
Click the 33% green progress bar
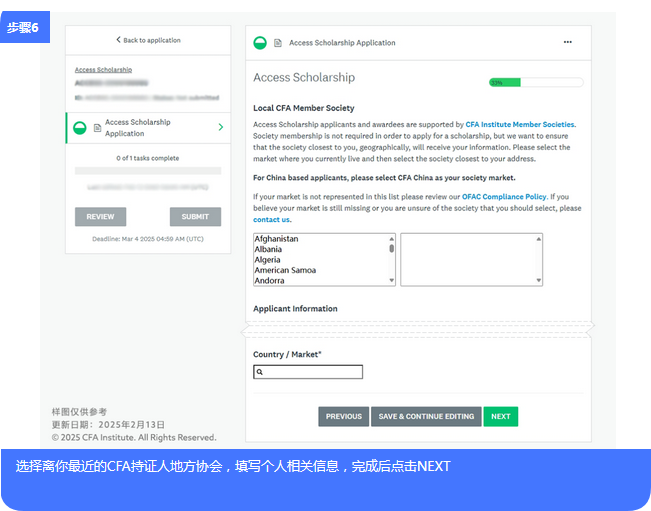point(536,82)
